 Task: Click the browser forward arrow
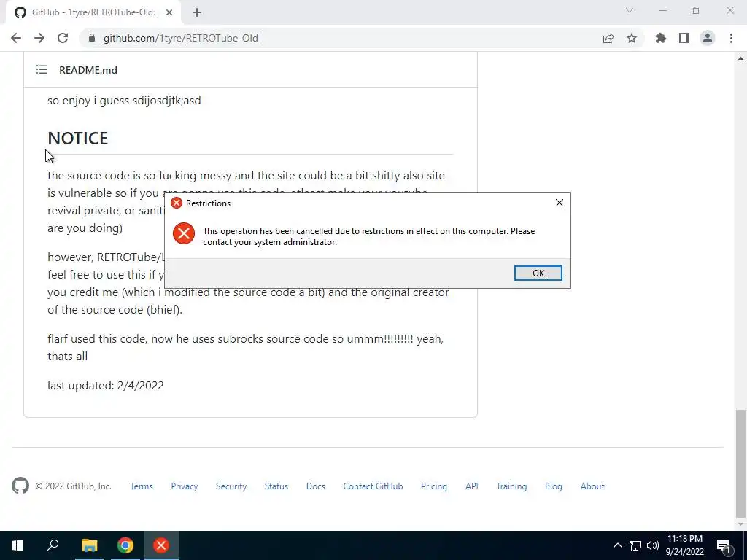pyautogui.click(x=39, y=38)
